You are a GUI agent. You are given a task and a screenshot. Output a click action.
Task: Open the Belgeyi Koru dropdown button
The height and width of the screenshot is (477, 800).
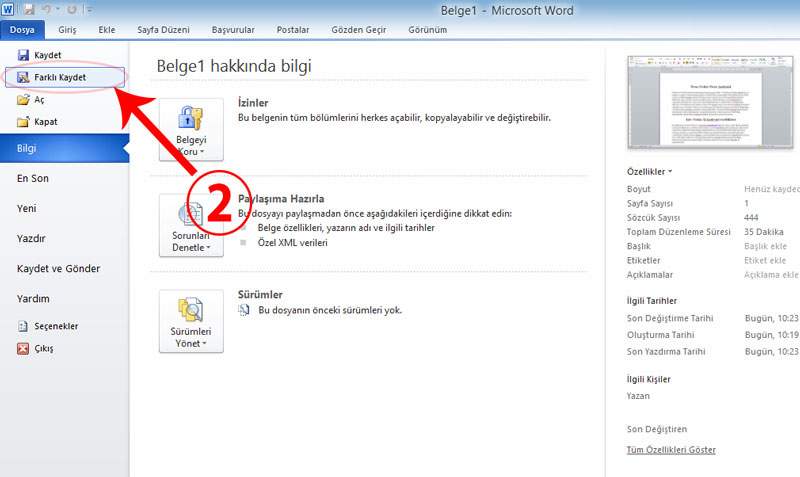click(x=191, y=130)
